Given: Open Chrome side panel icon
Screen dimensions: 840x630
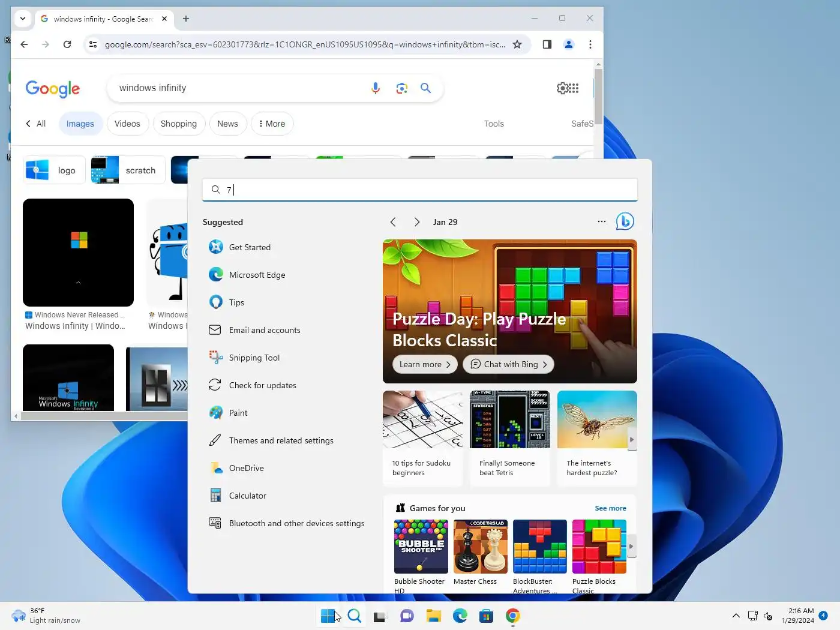Looking at the screenshot, I should [547, 44].
